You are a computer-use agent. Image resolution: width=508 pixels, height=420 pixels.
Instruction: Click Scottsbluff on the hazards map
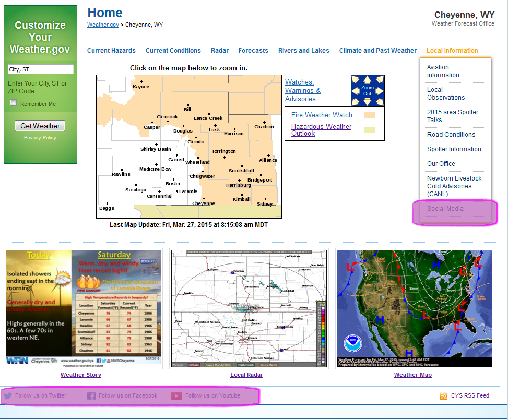[241, 170]
